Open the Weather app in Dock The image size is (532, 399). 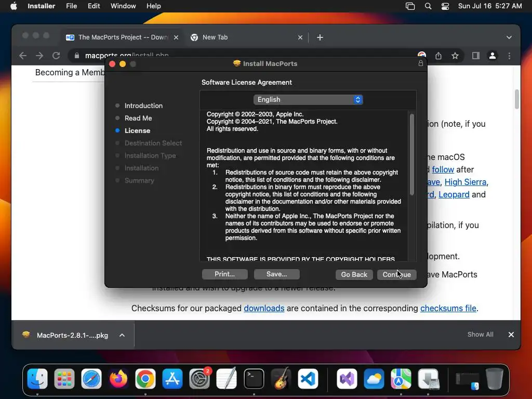tap(374, 379)
